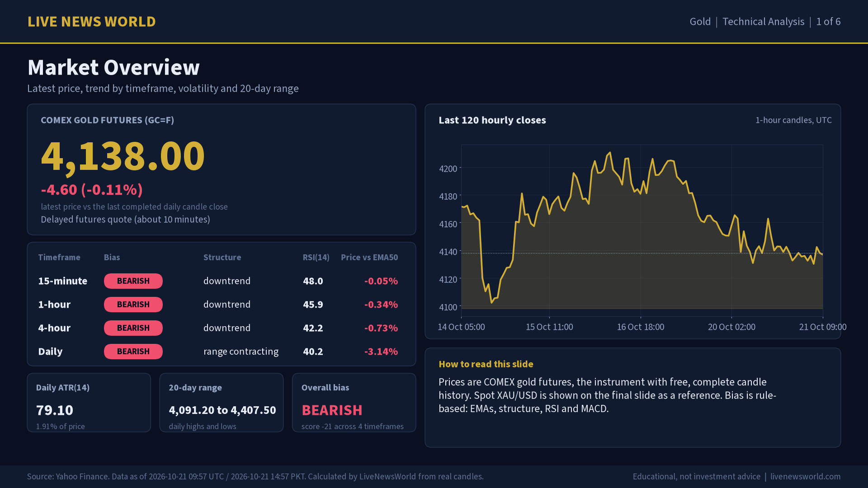Click the BEARISH badge in the Daily row
Image resolution: width=868 pixels, height=488 pixels.
tap(133, 352)
